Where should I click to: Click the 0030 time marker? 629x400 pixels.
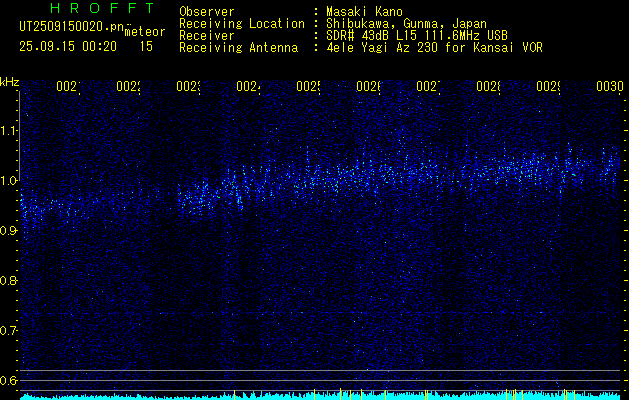pyautogui.click(x=609, y=86)
